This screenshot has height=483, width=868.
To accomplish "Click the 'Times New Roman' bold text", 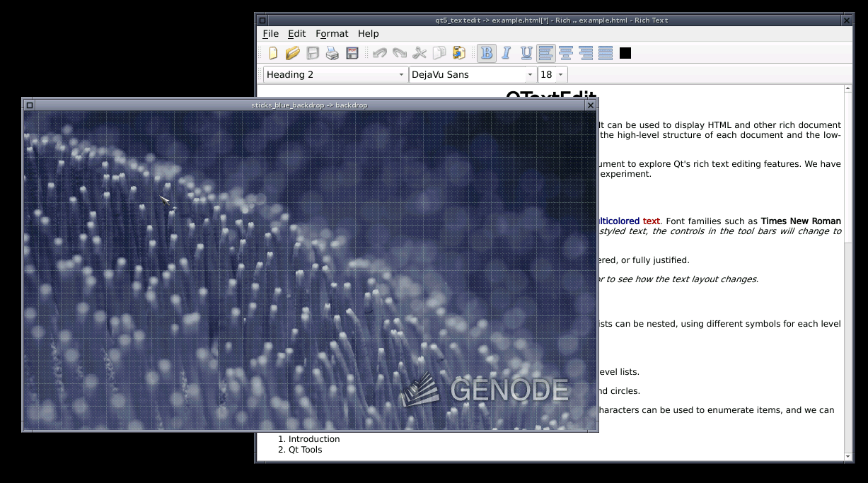I will [x=801, y=221].
